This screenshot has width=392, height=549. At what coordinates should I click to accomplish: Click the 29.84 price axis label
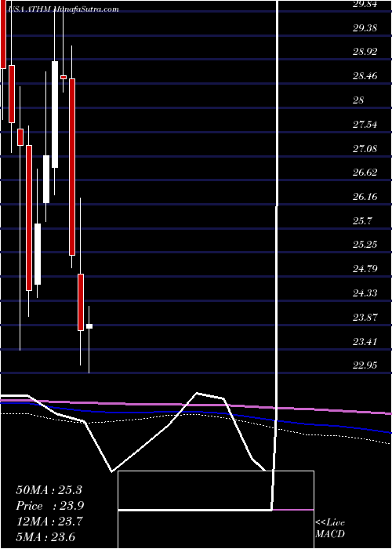[x=365, y=4]
